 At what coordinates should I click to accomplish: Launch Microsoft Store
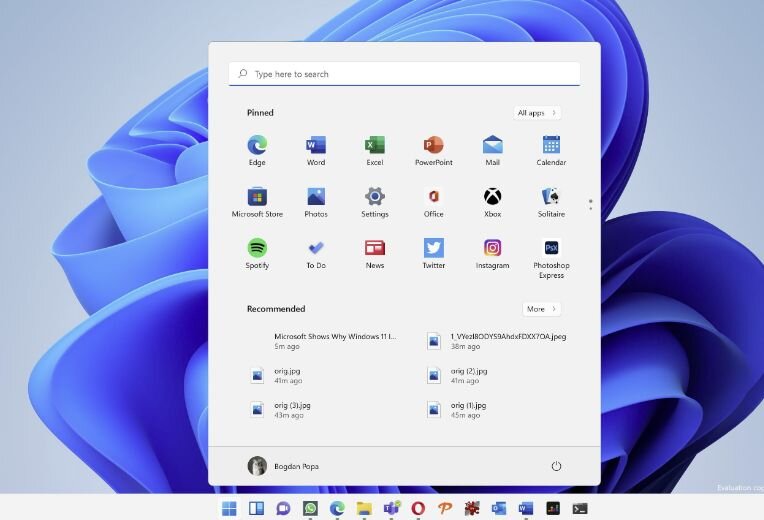point(257,202)
